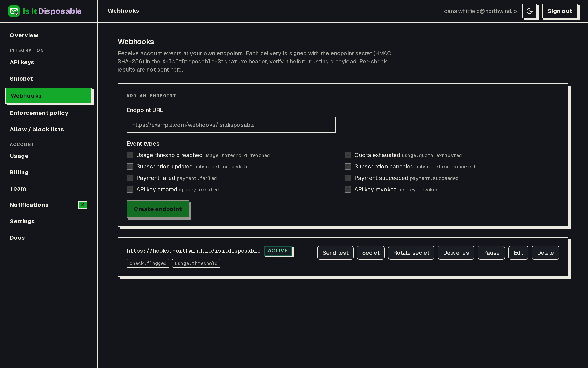Screen dimensions: 588x368
Task: Open the Notifications badge showing 2
Action: click(83, 205)
